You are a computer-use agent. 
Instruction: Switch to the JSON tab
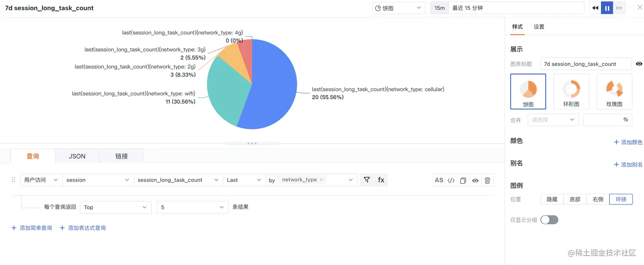tap(77, 156)
